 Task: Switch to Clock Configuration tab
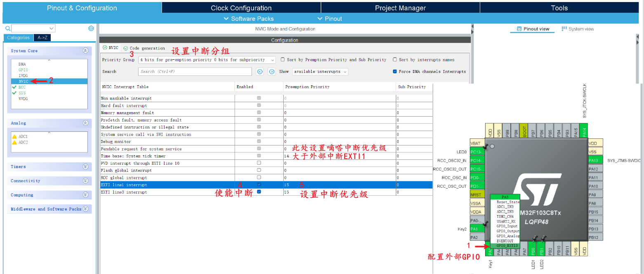(241, 8)
